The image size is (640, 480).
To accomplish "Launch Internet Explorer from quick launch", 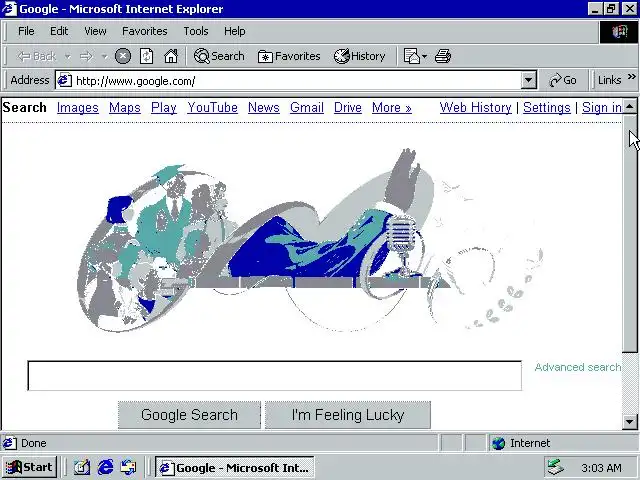I will 105,467.
